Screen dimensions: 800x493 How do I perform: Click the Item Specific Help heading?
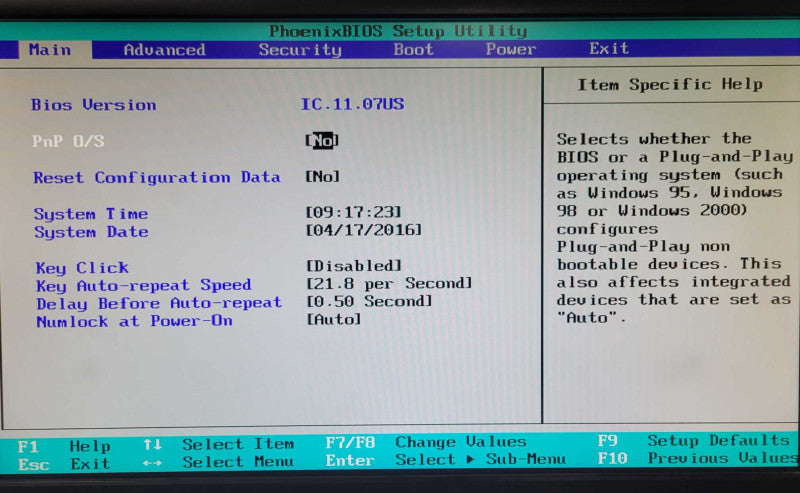[670, 84]
